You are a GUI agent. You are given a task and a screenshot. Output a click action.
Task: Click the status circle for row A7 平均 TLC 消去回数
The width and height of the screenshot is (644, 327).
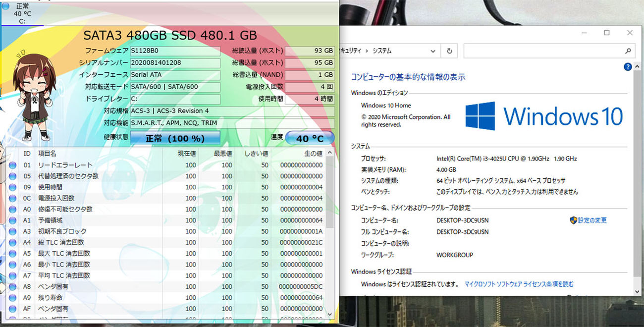13,275
